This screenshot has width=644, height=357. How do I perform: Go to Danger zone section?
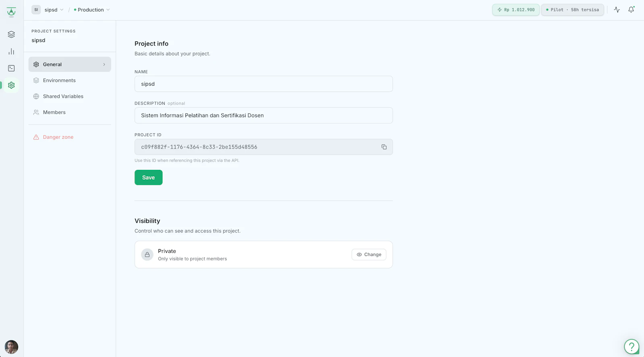tap(70, 137)
